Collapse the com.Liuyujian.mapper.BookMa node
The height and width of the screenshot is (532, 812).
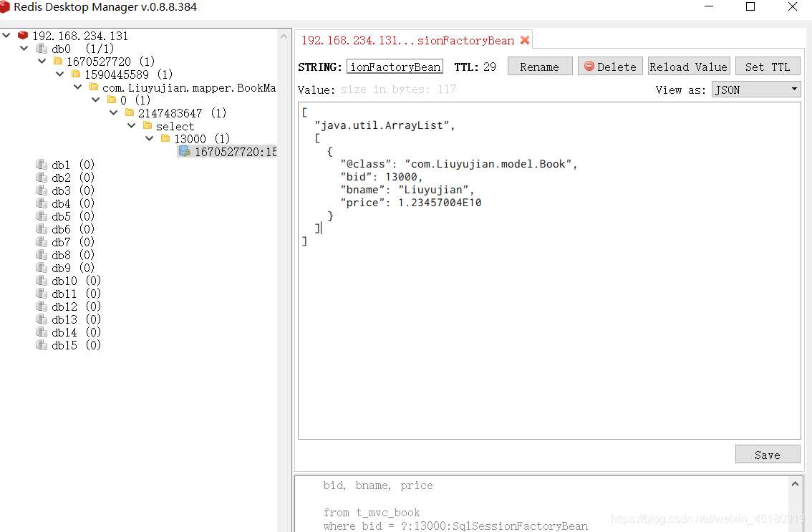click(x=78, y=87)
